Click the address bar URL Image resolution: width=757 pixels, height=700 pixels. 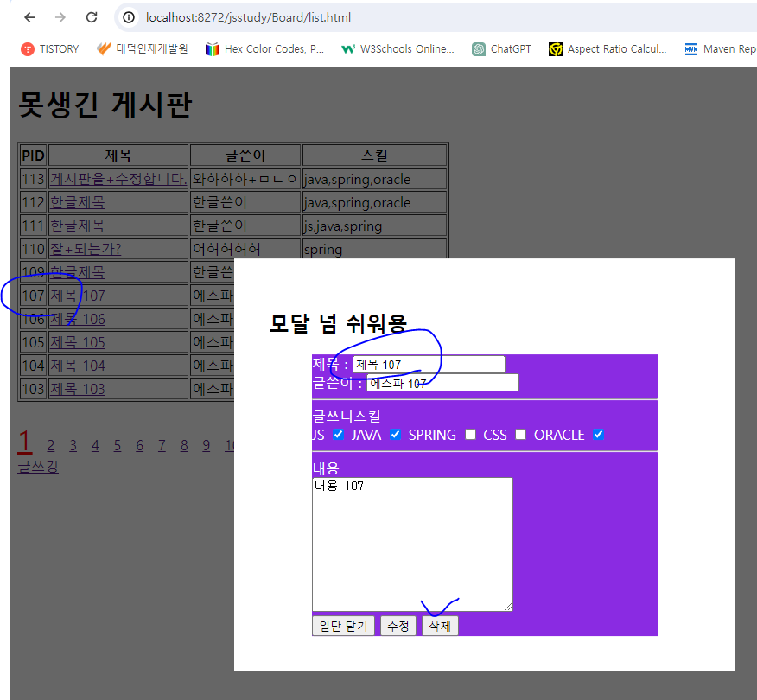click(248, 17)
